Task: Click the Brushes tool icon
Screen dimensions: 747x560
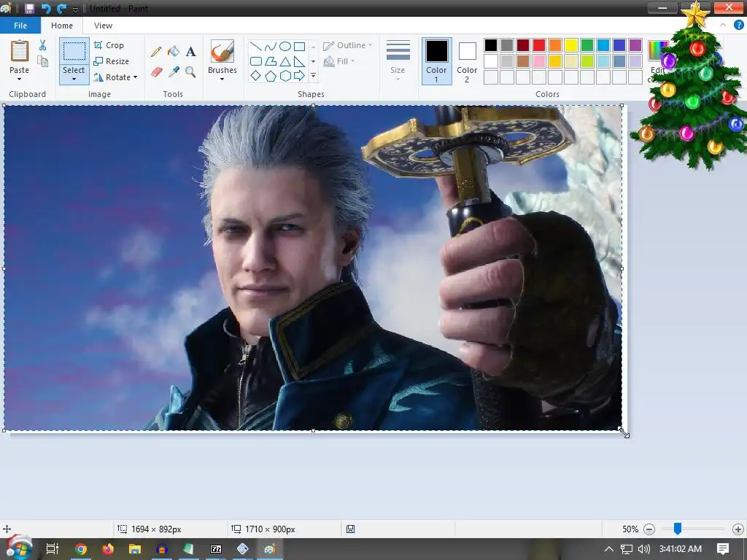Action: [x=222, y=52]
